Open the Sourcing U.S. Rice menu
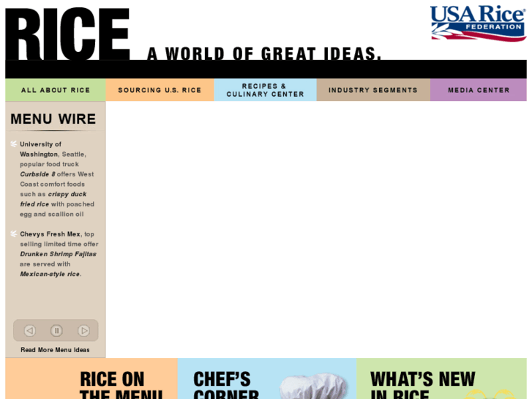The width and height of the screenshot is (532, 399). 160,90
